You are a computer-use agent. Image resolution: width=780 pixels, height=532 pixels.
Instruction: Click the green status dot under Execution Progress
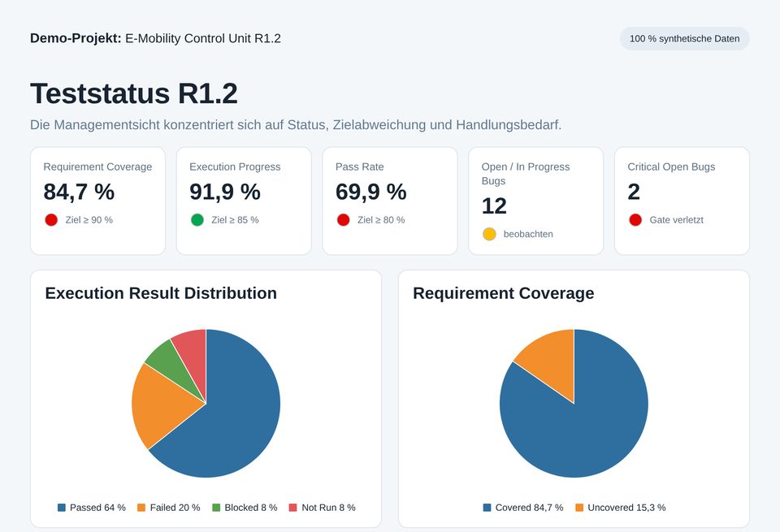tap(197, 220)
